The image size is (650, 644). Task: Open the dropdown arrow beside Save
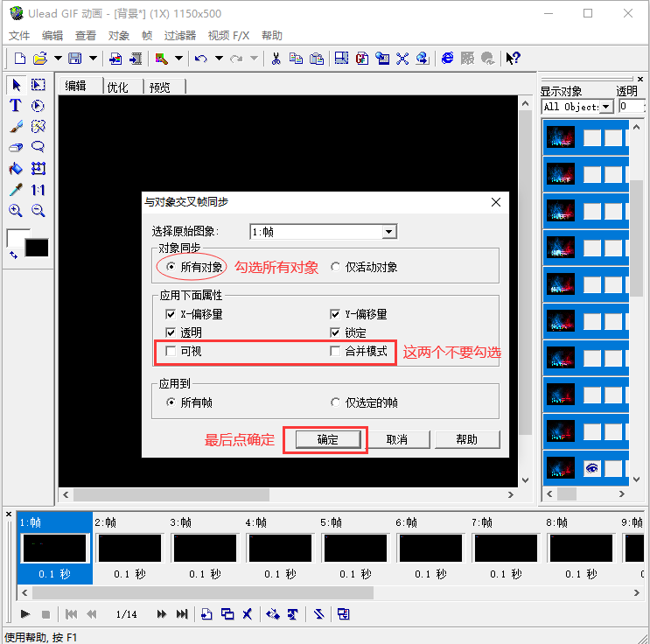click(x=94, y=59)
